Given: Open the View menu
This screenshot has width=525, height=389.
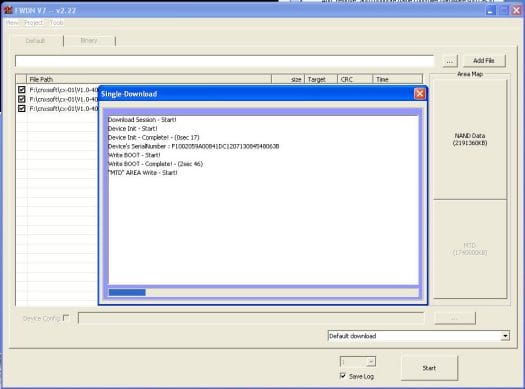Looking at the screenshot, I should click(x=12, y=23).
